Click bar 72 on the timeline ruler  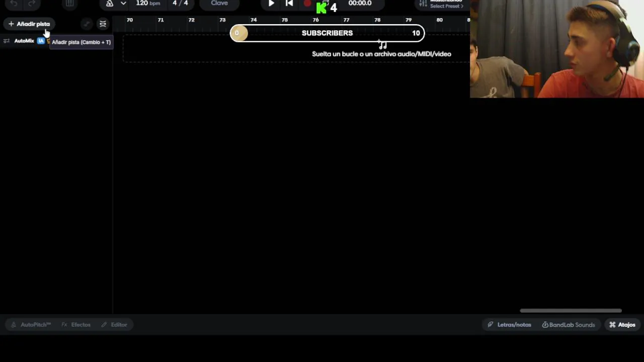coord(191,20)
